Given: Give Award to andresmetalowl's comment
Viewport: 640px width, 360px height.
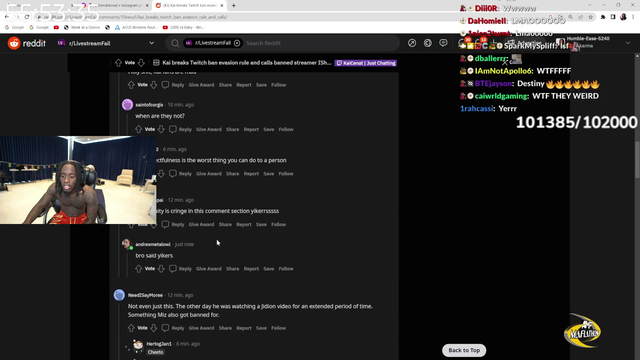Looking at the screenshot, I should click(209, 269).
